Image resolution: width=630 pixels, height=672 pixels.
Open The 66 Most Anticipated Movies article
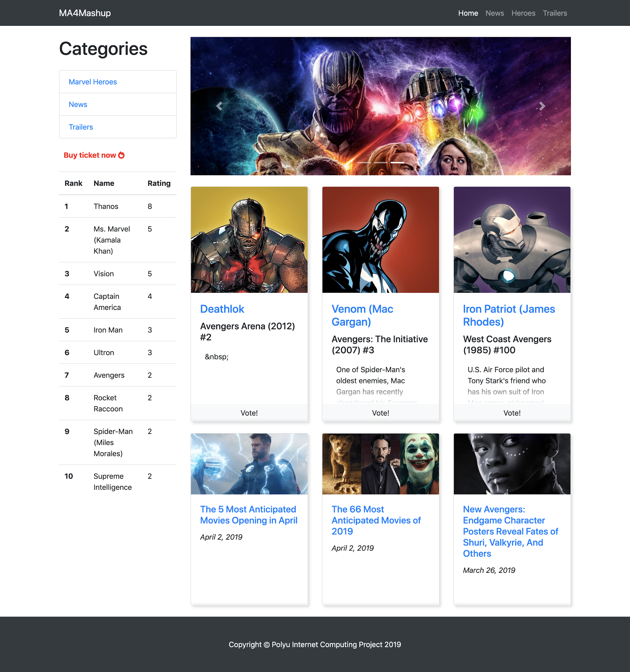tap(376, 520)
